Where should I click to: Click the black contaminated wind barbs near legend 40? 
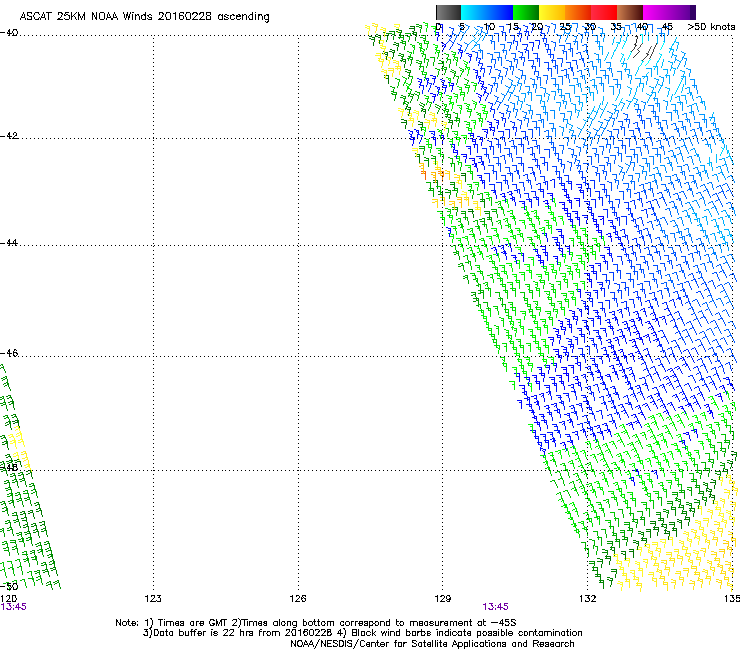644,49
